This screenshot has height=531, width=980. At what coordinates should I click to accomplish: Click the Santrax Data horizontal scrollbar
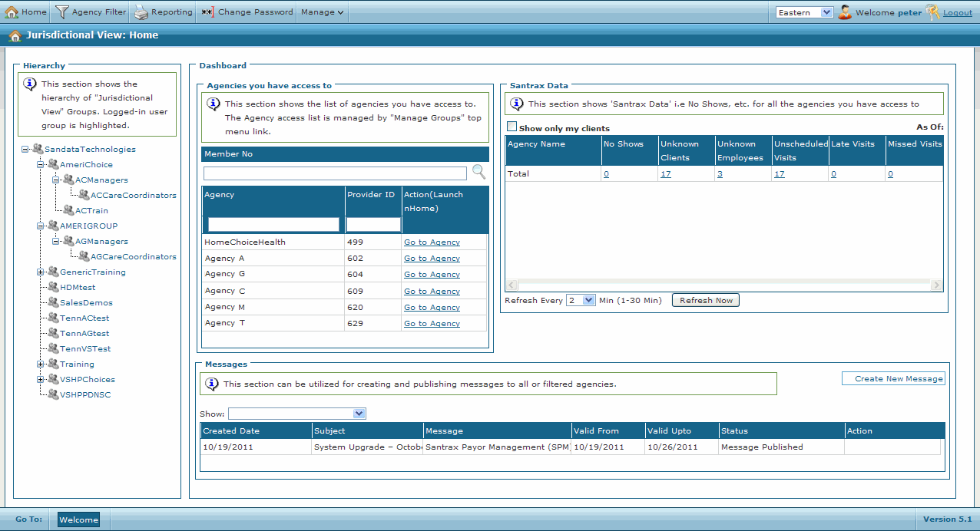click(x=722, y=285)
